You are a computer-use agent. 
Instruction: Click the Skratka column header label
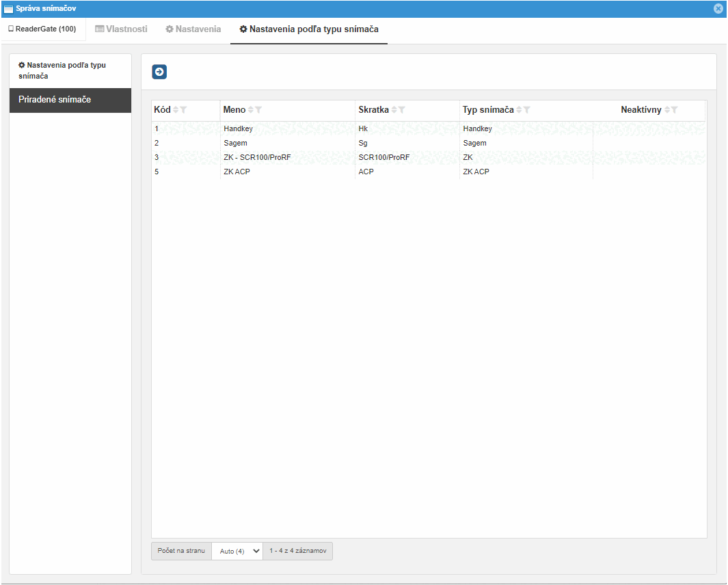click(374, 110)
